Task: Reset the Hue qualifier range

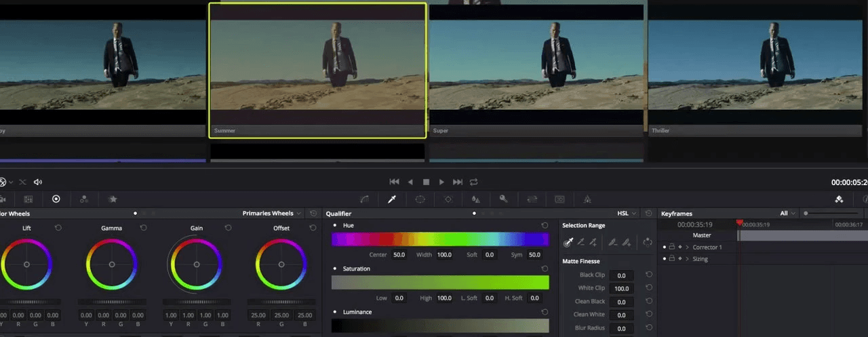Action: pos(545,225)
